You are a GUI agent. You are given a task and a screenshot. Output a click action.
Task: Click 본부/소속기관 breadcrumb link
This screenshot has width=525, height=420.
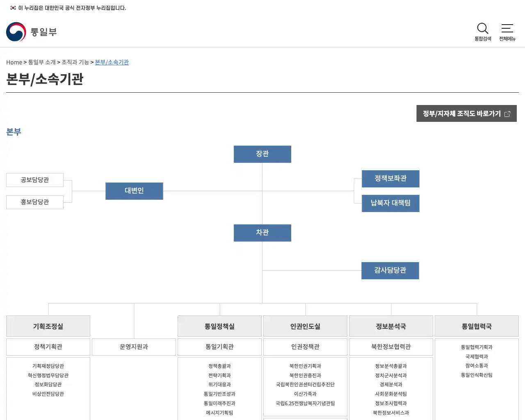click(112, 62)
